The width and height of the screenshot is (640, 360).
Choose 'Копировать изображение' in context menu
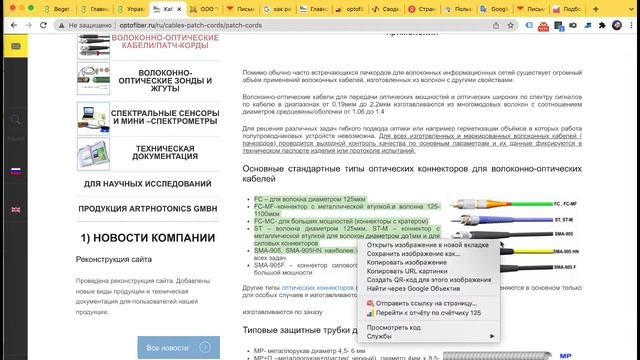428,262
